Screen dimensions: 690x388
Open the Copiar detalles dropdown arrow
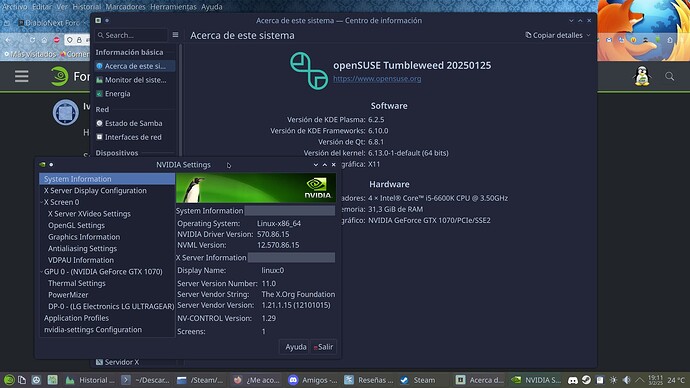(588, 35)
